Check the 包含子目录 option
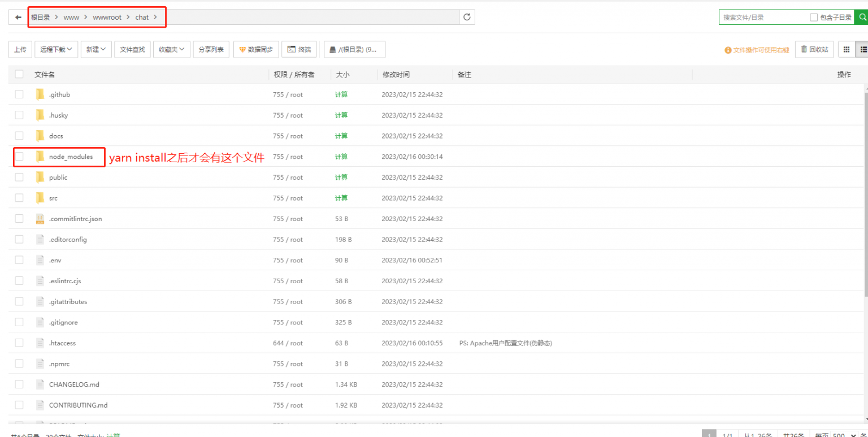This screenshot has width=868, height=437. point(814,17)
